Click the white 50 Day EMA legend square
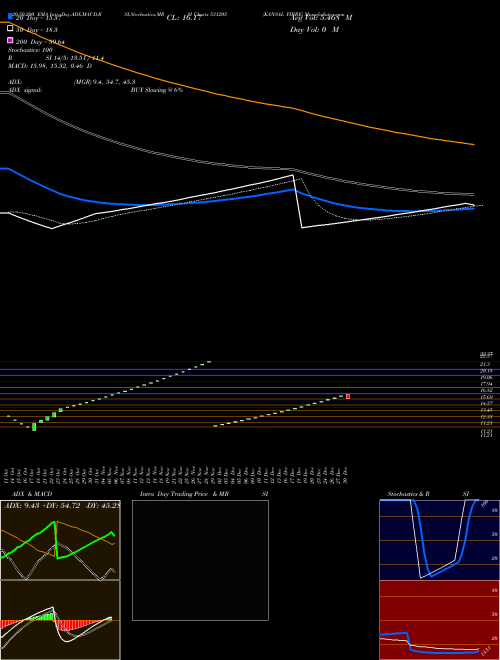500x660 pixels. click(x=11, y=29)
